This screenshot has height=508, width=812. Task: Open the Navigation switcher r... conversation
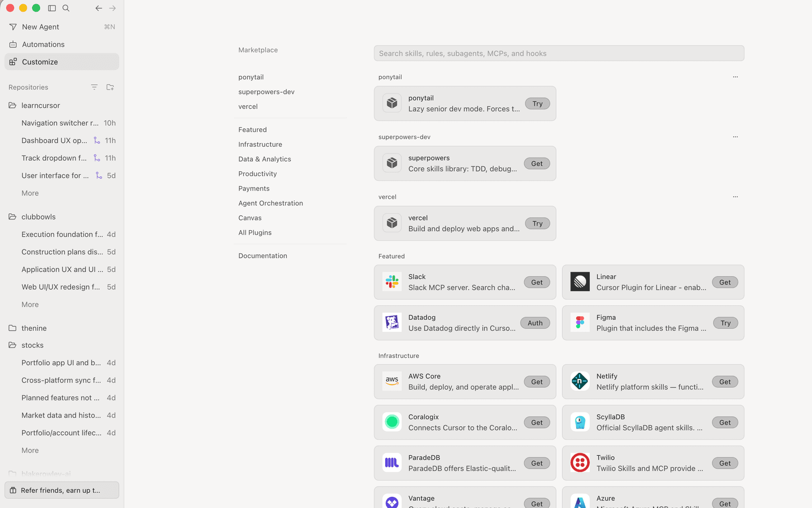62,123
